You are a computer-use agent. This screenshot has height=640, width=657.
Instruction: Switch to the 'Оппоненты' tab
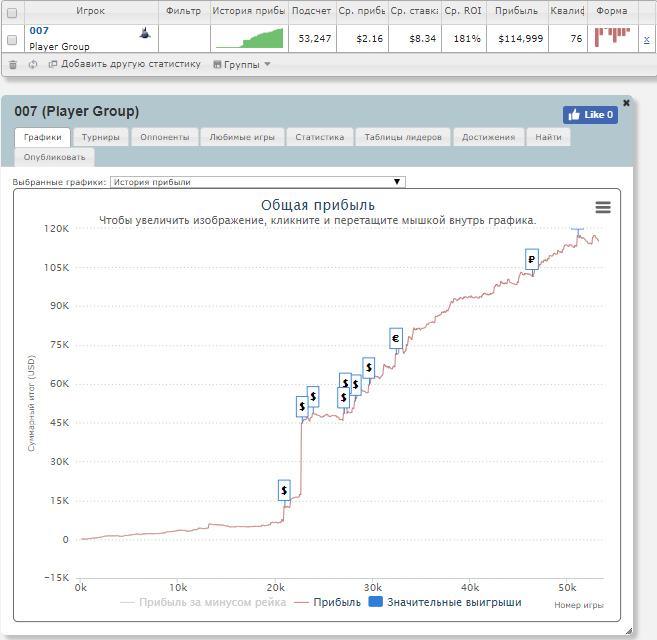tap(165, 137)
